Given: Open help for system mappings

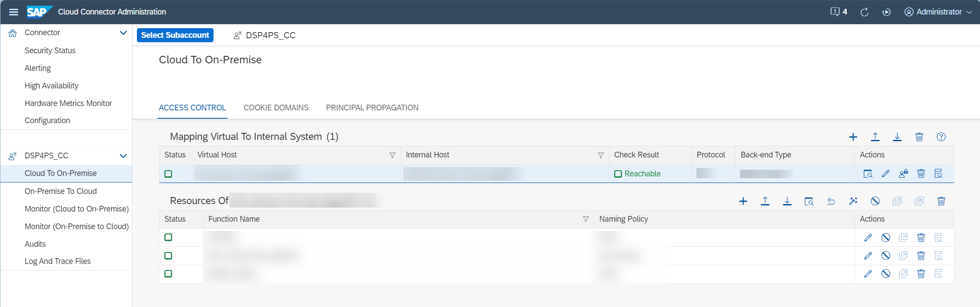Looking at the screenshot, I should click(941, 137).
